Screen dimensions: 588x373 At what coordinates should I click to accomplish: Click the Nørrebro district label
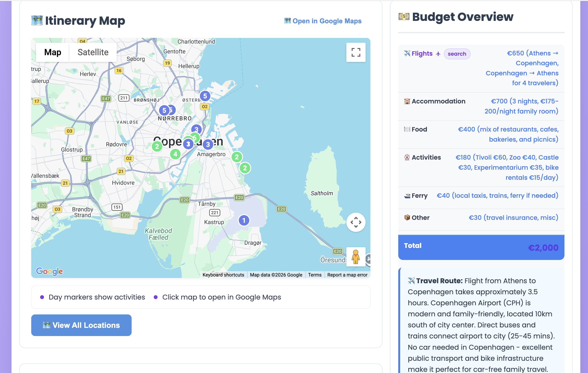pos(175,118)
